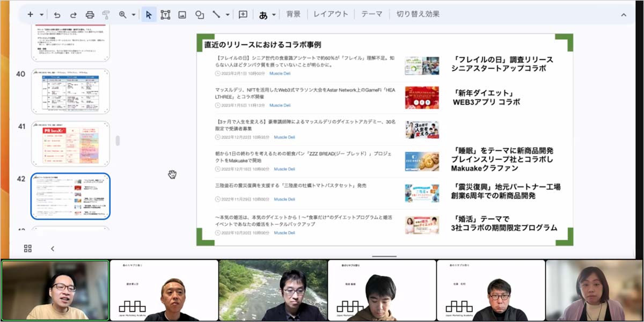This screenshot has width=644, height=322.
Task: Click the 三陸産 pasta set press image
Action: tap(422, 193)
